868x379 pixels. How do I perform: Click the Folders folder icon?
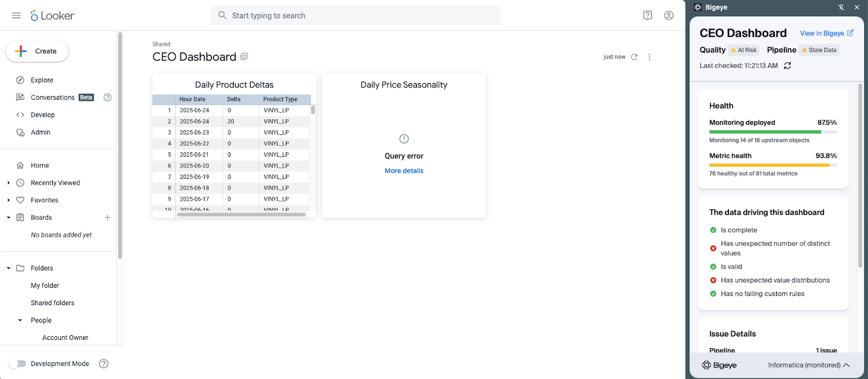tap(20, 268)
